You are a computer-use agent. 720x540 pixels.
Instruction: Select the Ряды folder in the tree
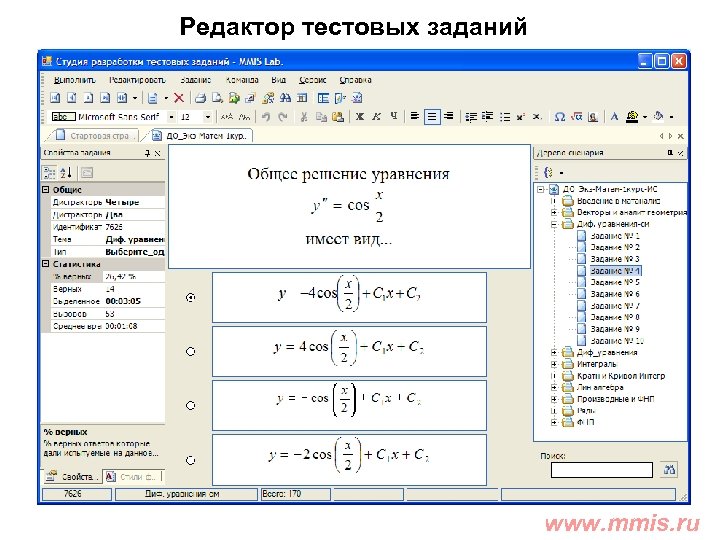pos(586,411)
